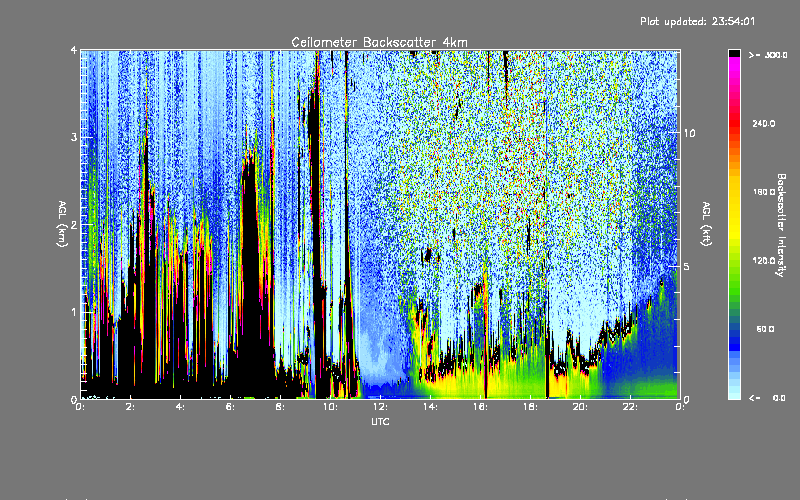Click the '12:' hour tick label
This screenshot has width=800, height=500.
(381, 407)
